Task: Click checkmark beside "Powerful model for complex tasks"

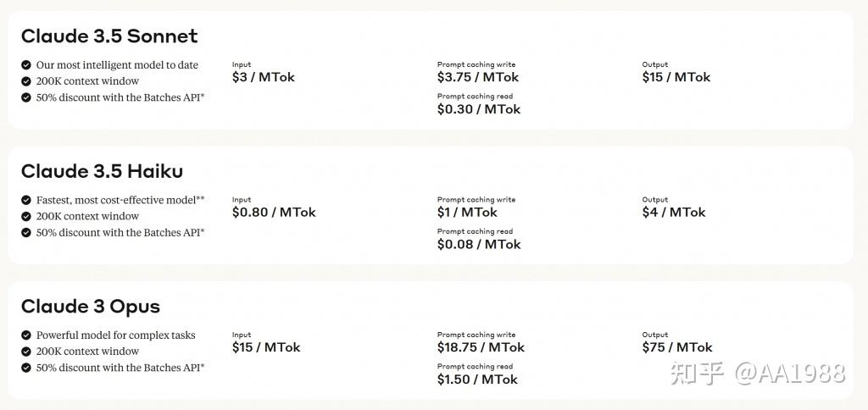Action: click(26, 335)
